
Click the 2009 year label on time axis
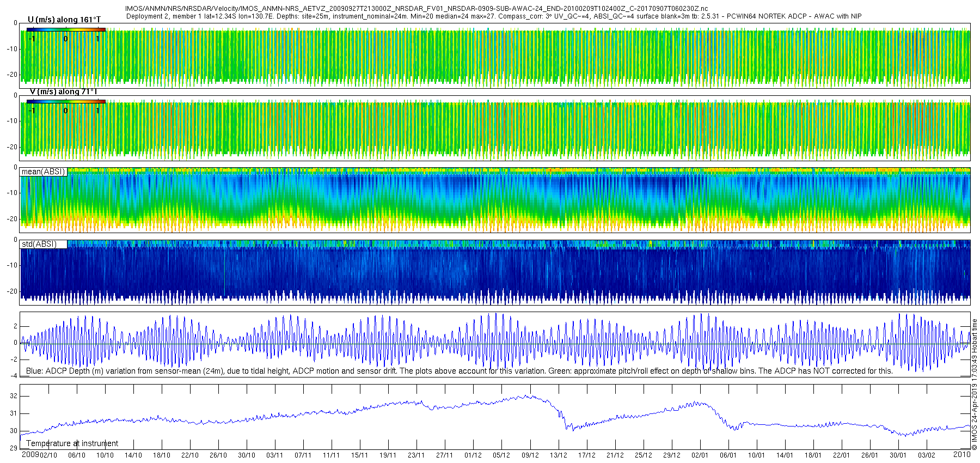click(30, 454)
